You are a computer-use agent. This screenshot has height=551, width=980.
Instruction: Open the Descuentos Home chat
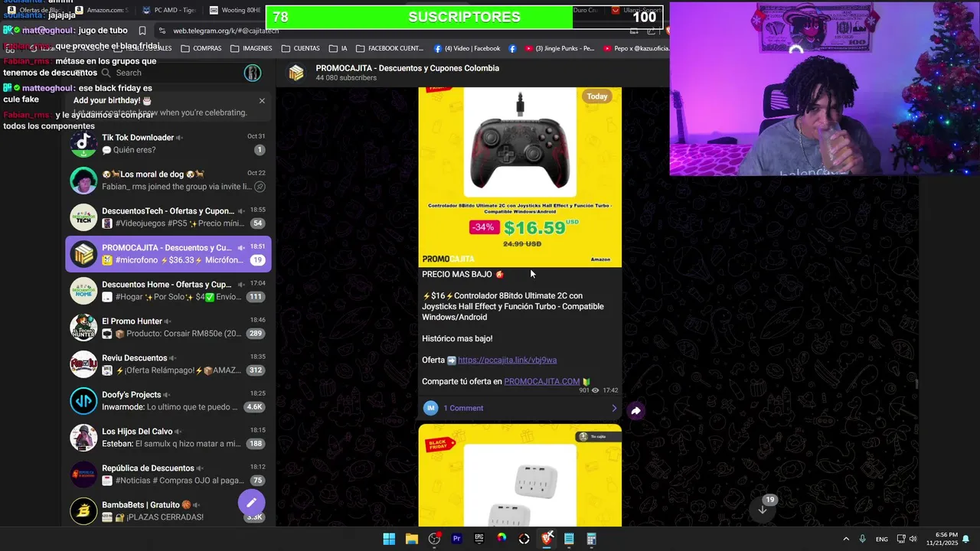168,291
